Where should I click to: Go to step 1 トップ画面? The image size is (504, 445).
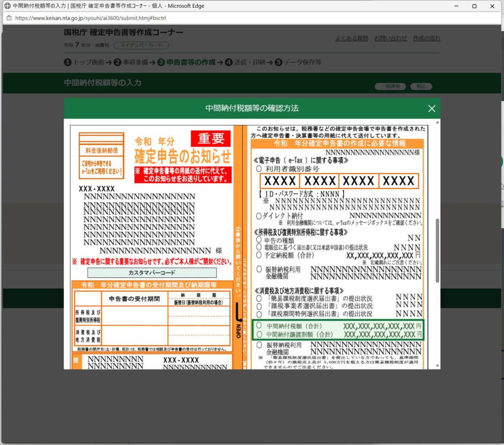84,63
